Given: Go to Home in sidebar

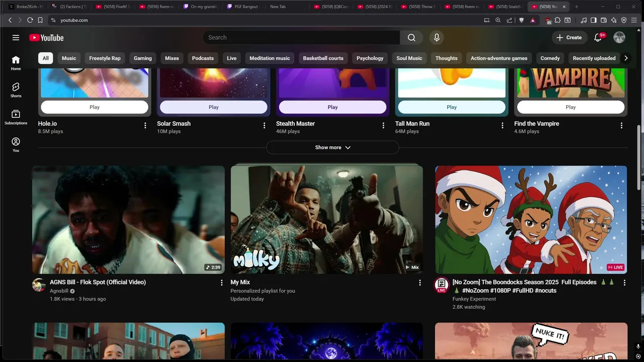Looking at the screenshot, I should pos(16,63).
